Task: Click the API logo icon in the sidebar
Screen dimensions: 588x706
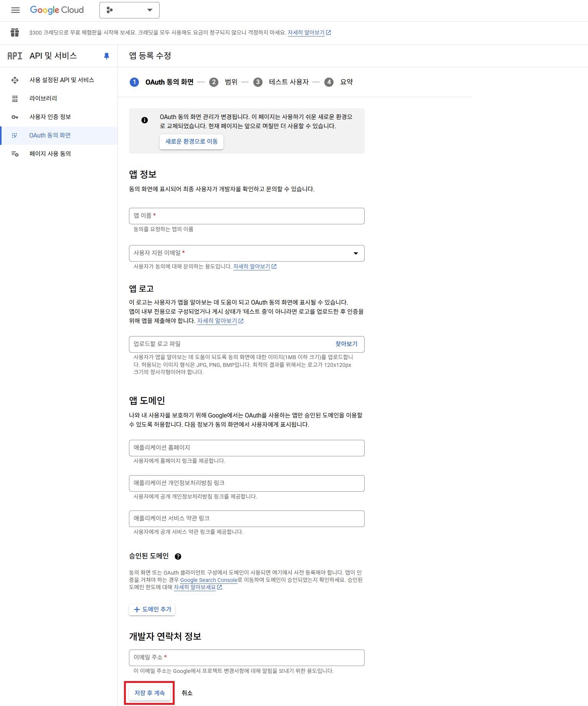Action: [x=15, y=56]
